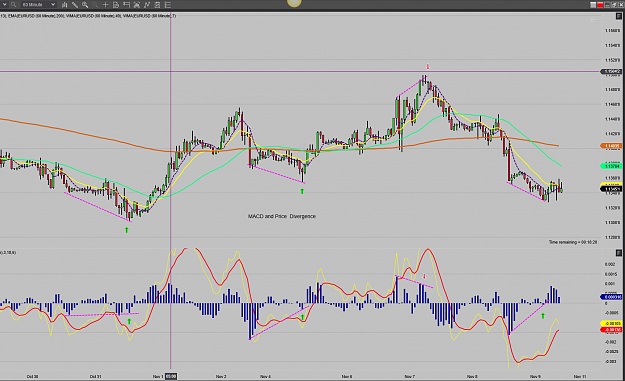625x381 pixels.
Task: Click the highlighted 03:00 time marker
Action: coord(171,376)
